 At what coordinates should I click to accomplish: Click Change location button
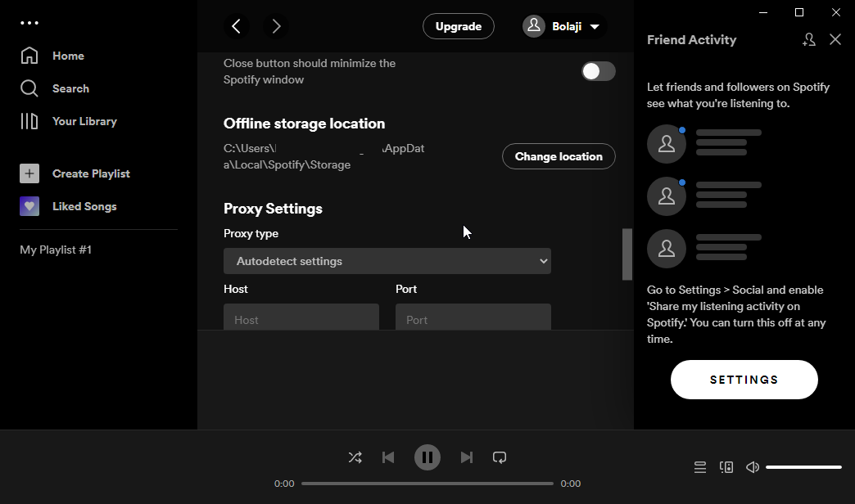click(x=559, y=156)
